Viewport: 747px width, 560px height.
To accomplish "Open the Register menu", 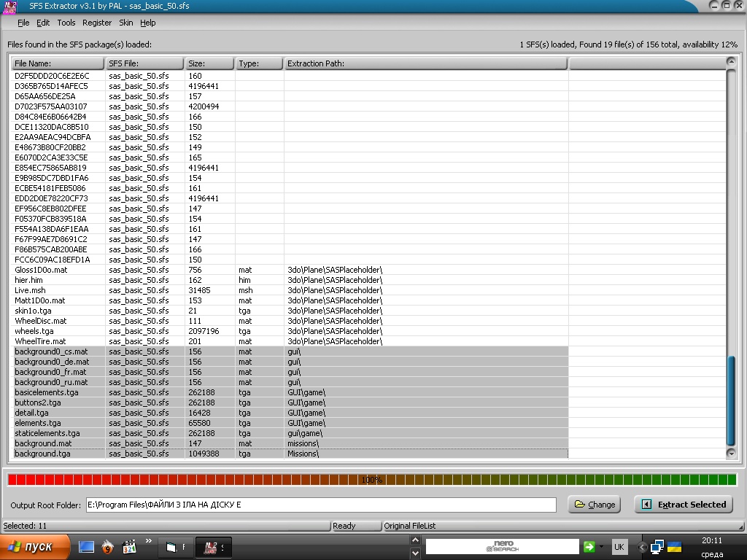I will pos(97,23).
